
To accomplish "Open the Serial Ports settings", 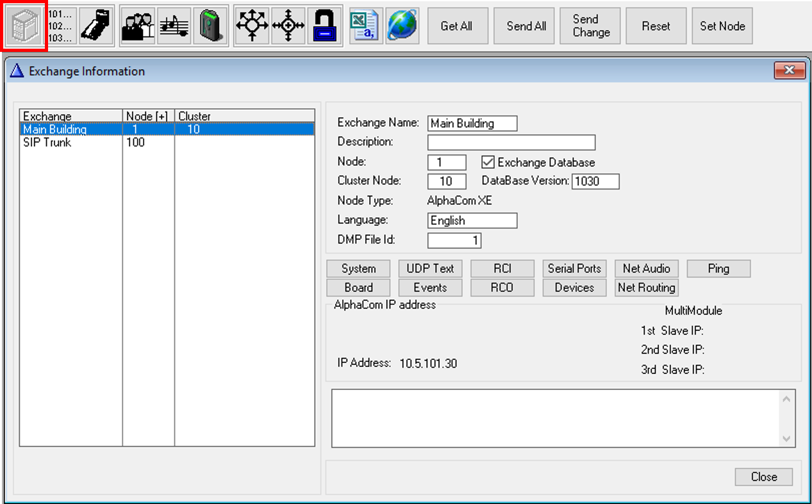I will 574,269.
